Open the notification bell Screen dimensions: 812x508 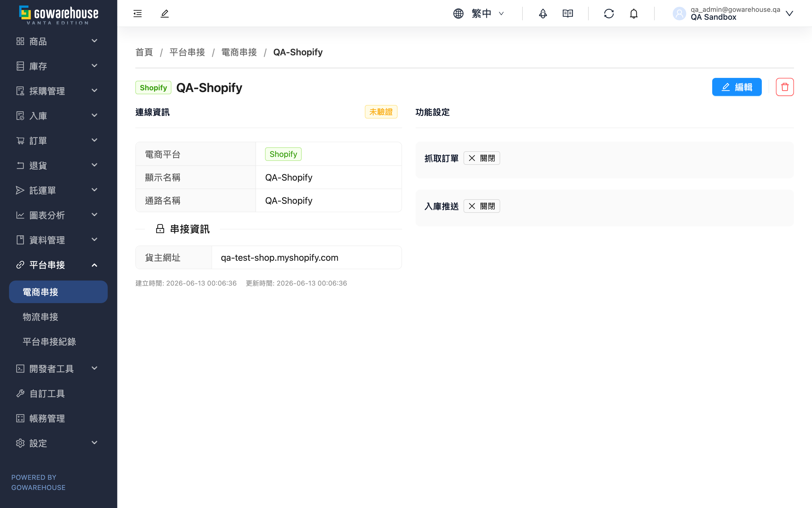(x=634, y=14)
